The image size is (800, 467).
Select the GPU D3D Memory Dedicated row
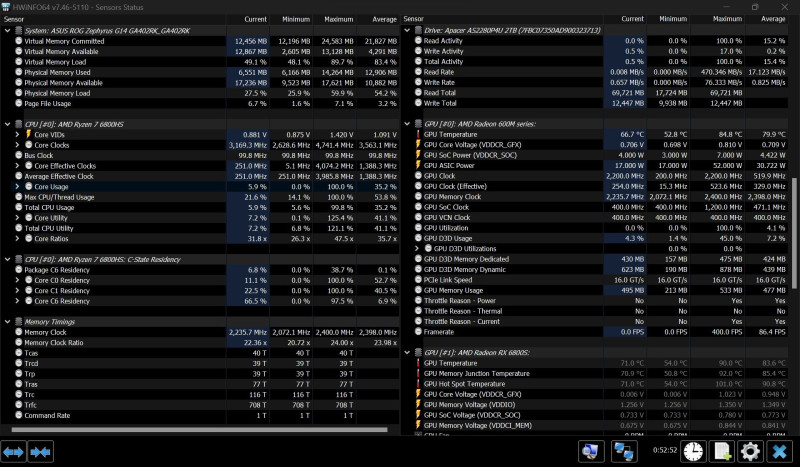(595, 259)
